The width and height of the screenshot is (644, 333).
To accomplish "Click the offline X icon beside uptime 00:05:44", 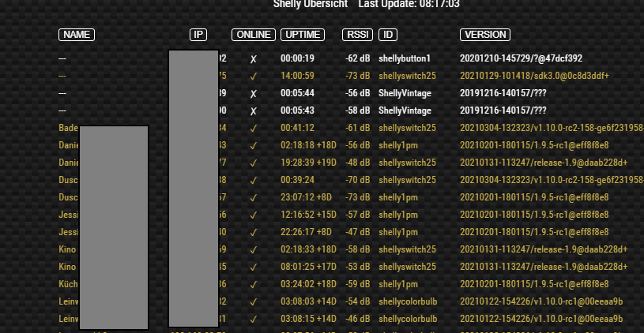I will pyautogui.click(x=254, y=94).
